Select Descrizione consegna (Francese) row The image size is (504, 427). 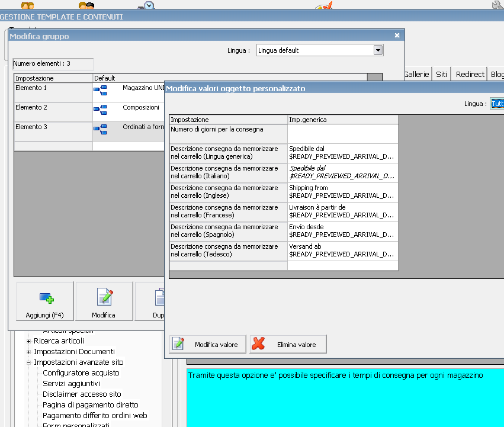pos(228,212)
